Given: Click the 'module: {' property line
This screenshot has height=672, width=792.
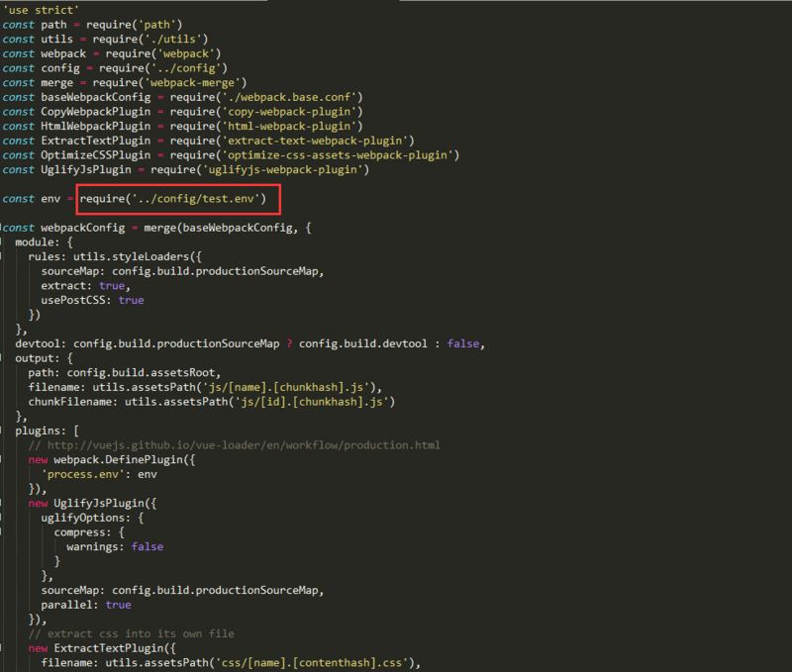Looking at the screenshot, I should click(x=44, y=242).
